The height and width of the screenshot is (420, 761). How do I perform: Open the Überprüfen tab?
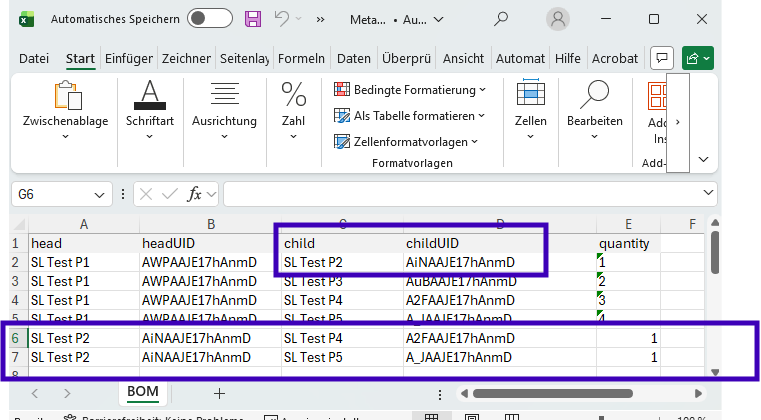click(407, 59)
